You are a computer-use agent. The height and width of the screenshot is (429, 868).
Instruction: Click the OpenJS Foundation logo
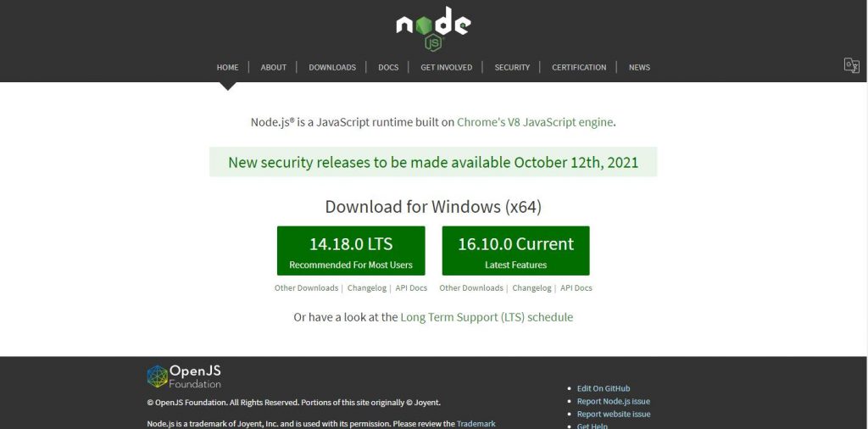[x=184, y=376]
